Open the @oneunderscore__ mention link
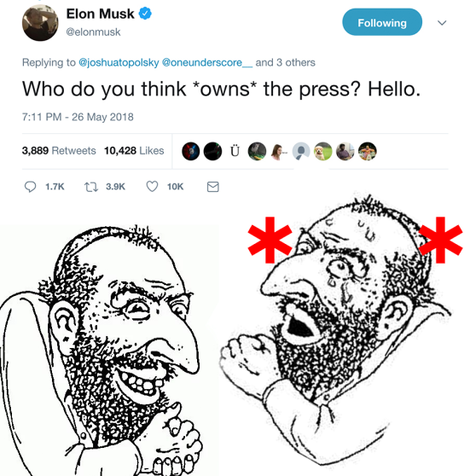The image size is (470, 476). [207, 62]
